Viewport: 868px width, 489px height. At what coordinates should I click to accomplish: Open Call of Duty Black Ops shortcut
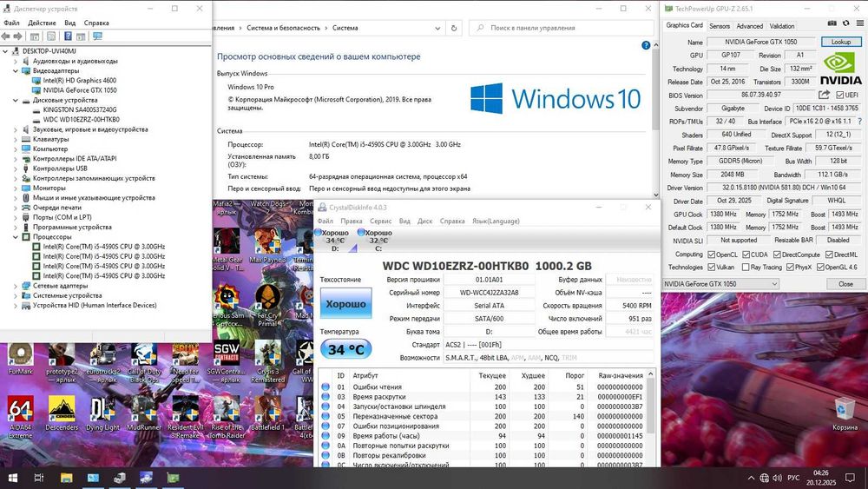(x=144, y=363)
